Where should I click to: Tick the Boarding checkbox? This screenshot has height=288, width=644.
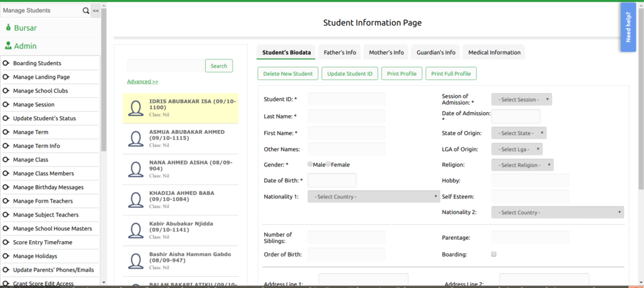coord(494,254)
